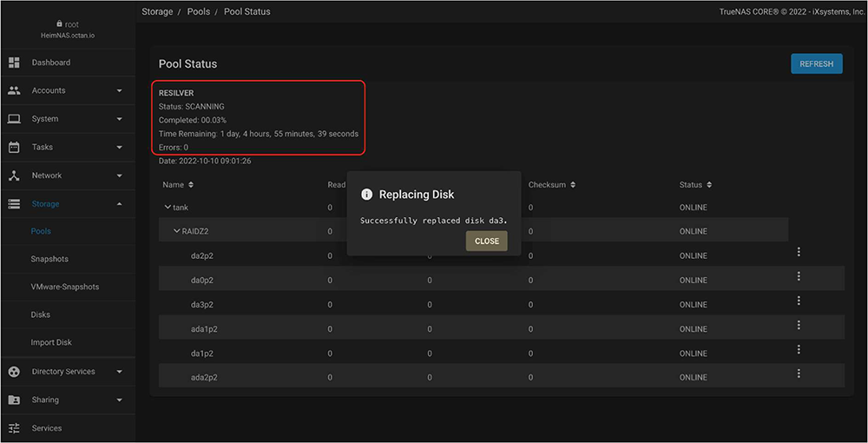Open three-dot options menu for ada2p2
Screen dimensions: 868x443
(799, 374)
